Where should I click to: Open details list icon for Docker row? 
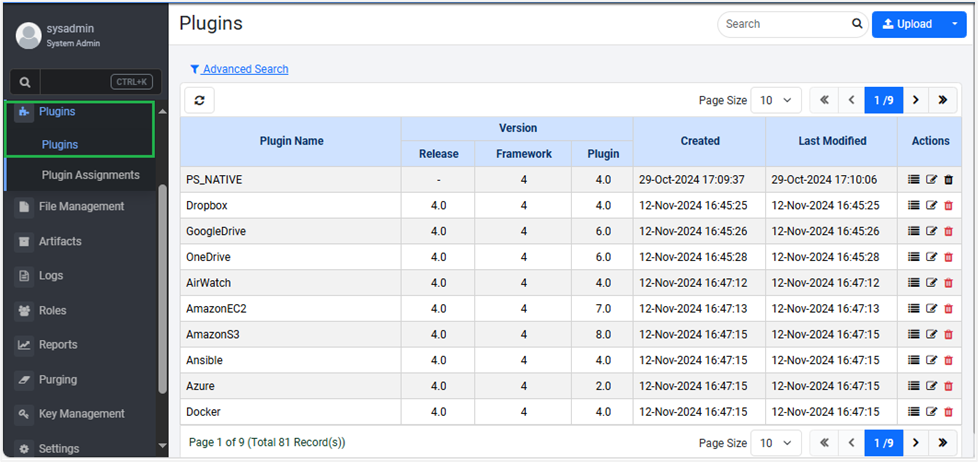coord(914,412)
